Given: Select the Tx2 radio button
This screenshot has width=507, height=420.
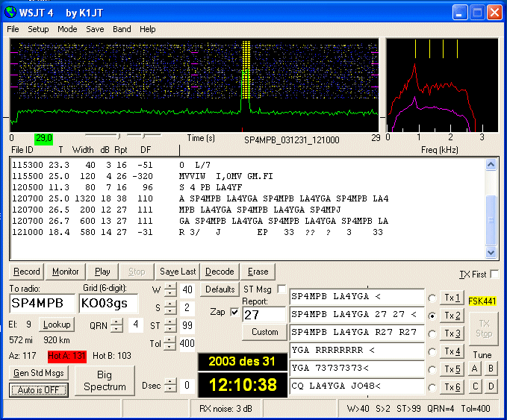Looking at the screenshot, I should [x=432, y=316].
